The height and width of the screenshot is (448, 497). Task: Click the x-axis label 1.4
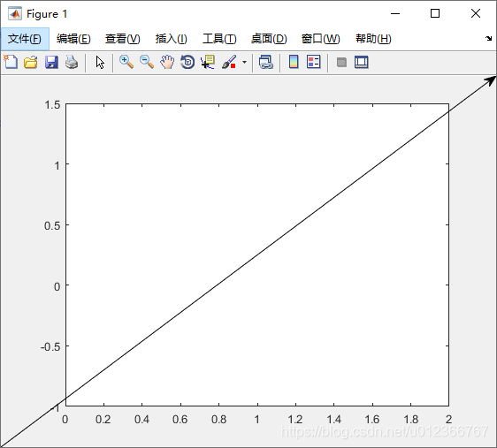[x=333, y=420]
